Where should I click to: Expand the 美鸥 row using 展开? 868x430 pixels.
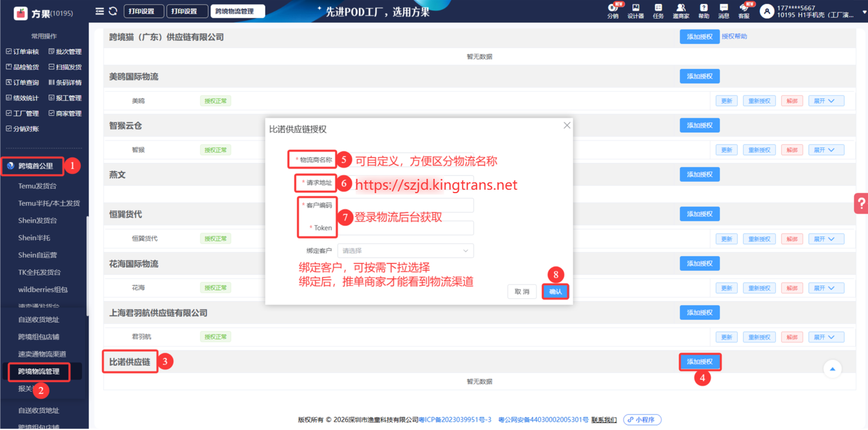825,101
